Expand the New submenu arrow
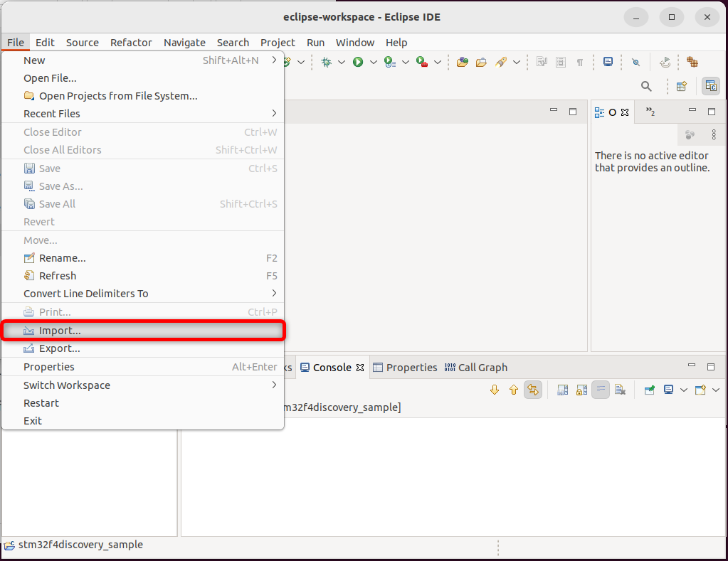The image size is (728, 561). click(x=274, y=60)
